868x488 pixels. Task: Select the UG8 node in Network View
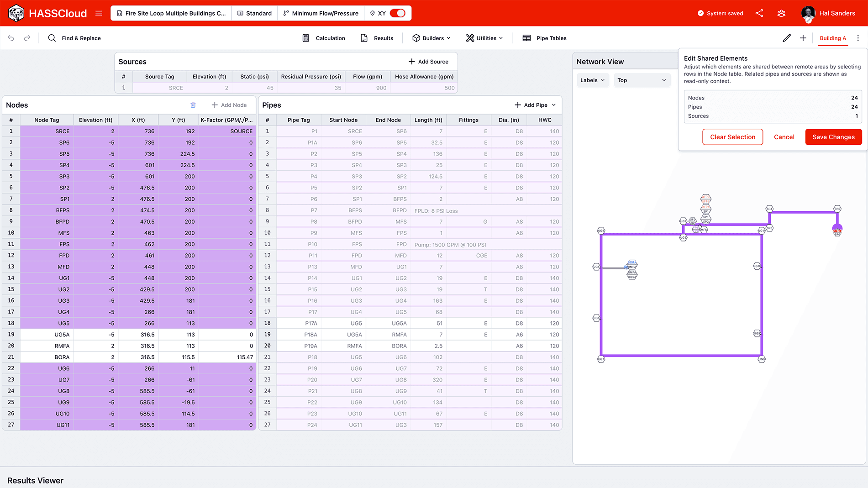tap(761, 359)
